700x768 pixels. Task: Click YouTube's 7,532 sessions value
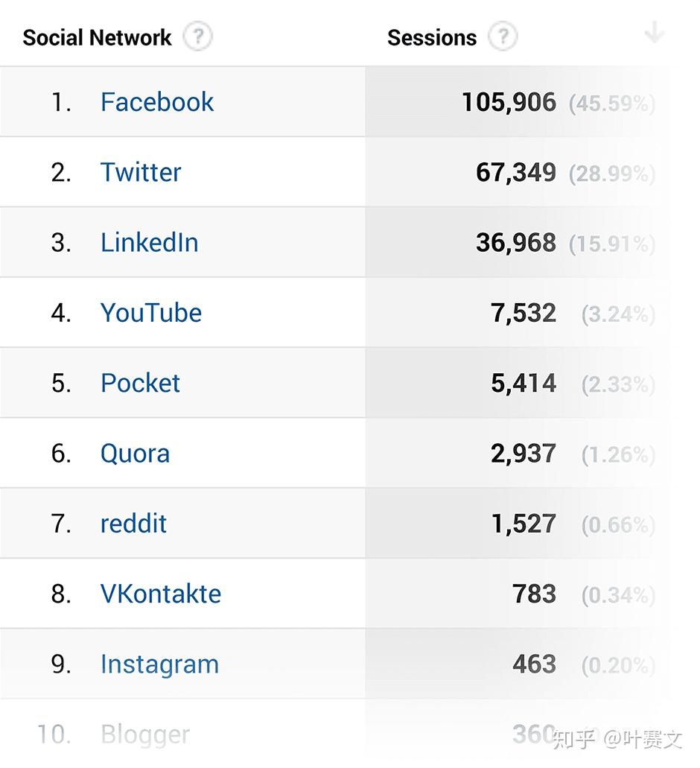point(523,313)
